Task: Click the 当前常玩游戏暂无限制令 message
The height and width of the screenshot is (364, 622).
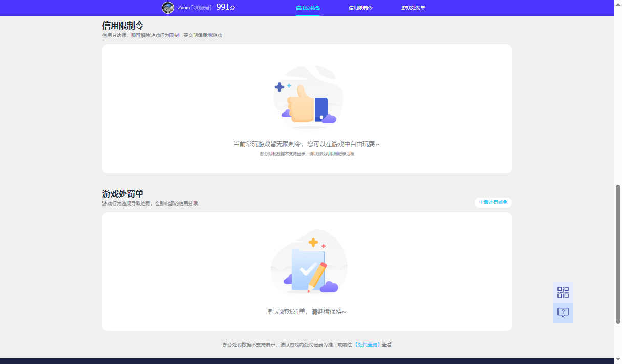Action: [307, 144]
